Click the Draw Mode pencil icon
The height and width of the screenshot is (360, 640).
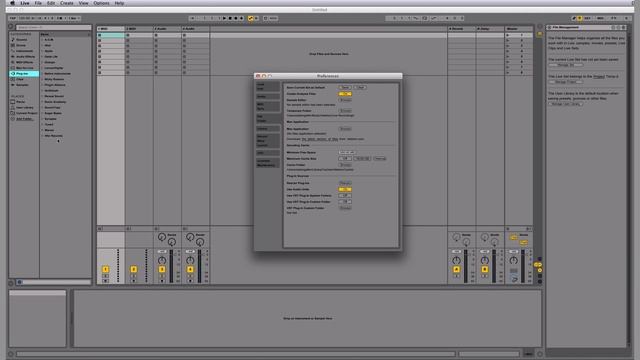(574, 18)
